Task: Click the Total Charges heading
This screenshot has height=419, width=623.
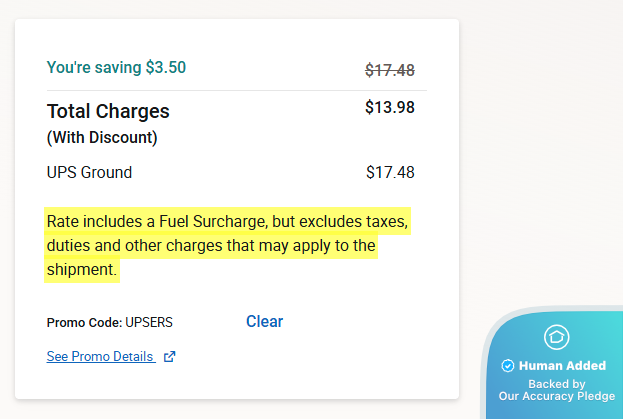Action: pos(108,111)
